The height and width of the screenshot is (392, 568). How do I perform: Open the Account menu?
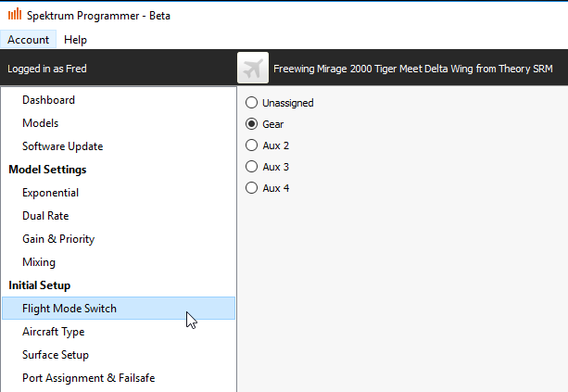pos(28,40)
